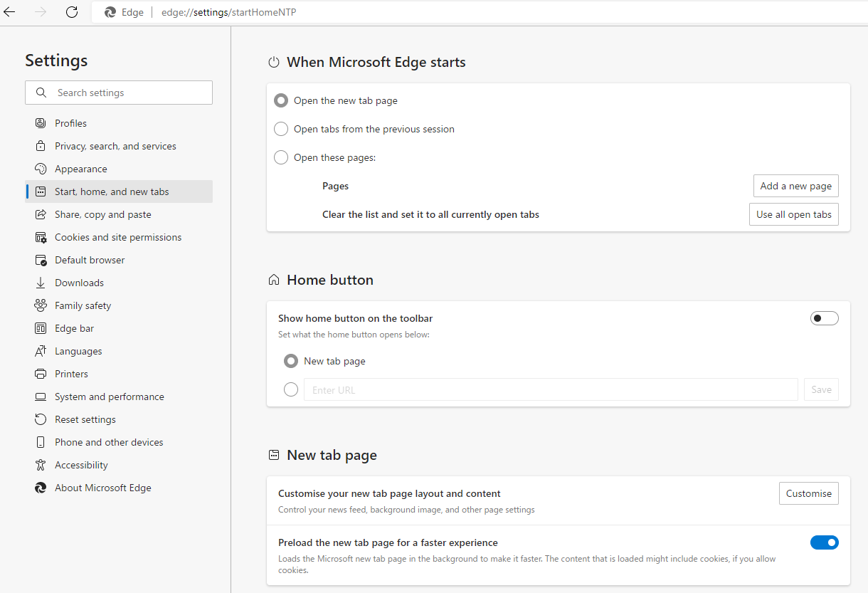Go to Default browser settings
Image resolution: width=868 pixels, height=593 pixels.
(x=119, y=260)
